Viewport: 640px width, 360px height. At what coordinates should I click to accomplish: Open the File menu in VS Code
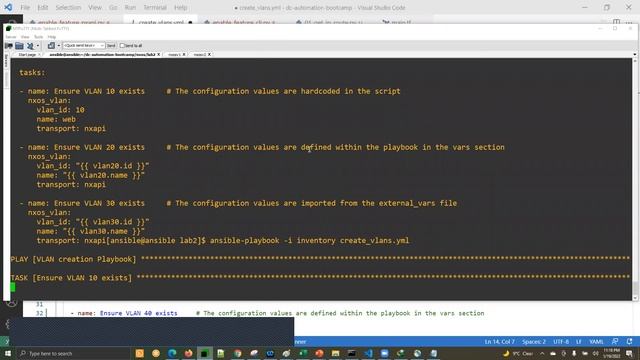pos(25,7)
